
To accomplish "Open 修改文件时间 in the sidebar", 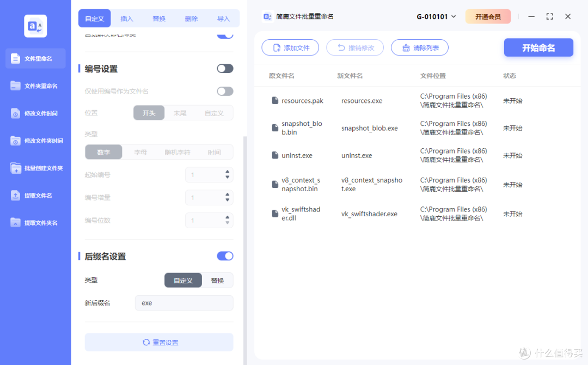I will [35, 113].
